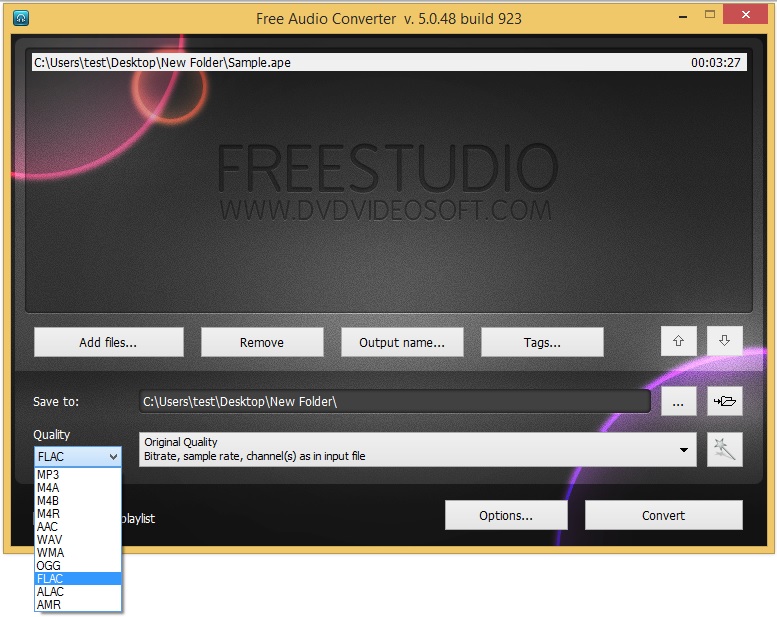This screenshot has width=777, height=617.
Task: Minimize the Free Audio Converter window
Action: pyautogui.click(x=683, y=16)
